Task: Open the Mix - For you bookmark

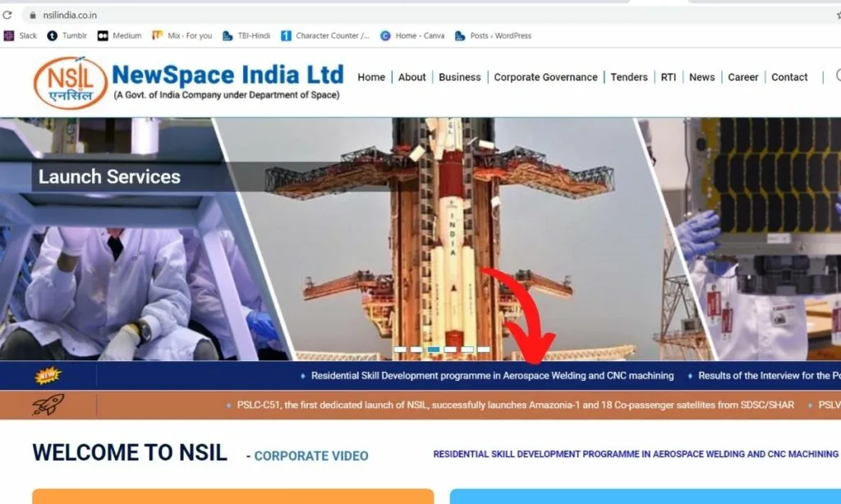Action: (182, 36)
